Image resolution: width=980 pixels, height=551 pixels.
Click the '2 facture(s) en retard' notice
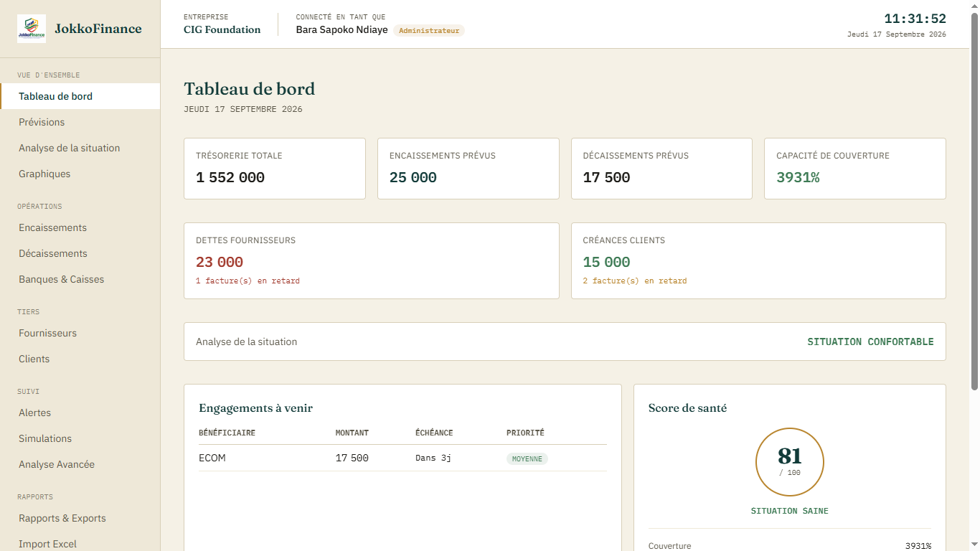[635, 281]
